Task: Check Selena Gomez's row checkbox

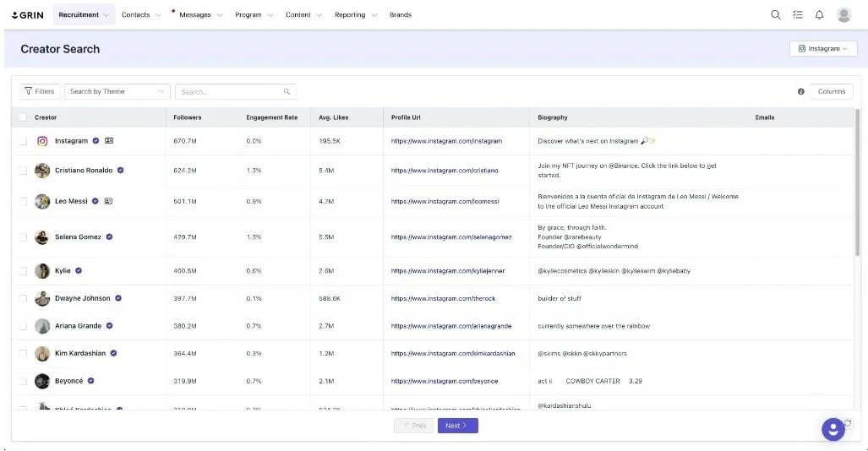Action: point(23,236)
